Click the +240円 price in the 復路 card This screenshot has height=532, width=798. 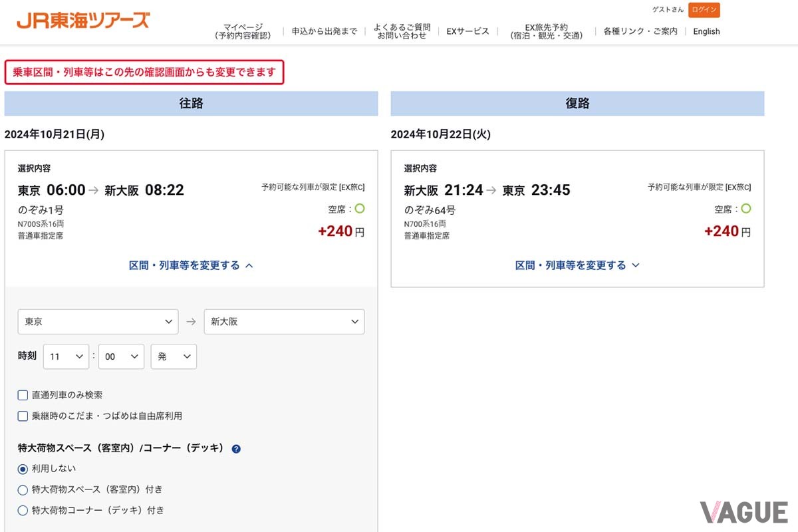tap(728, 231)
